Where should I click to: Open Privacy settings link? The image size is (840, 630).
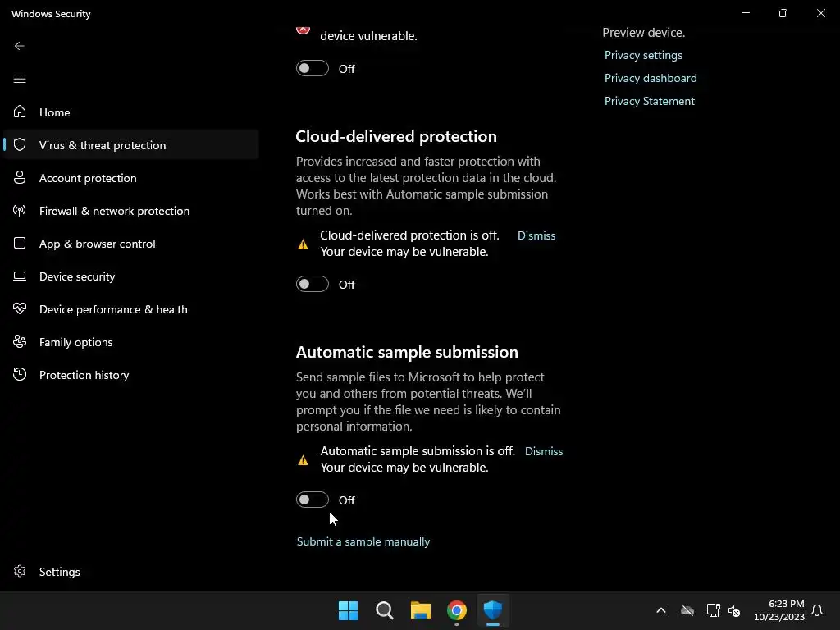[x=643, y=55]
